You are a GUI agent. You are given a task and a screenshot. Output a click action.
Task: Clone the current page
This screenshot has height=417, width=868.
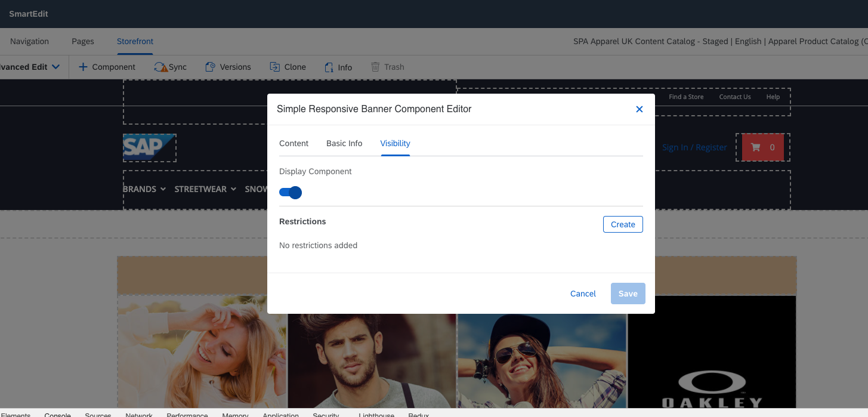click(288, 67)
